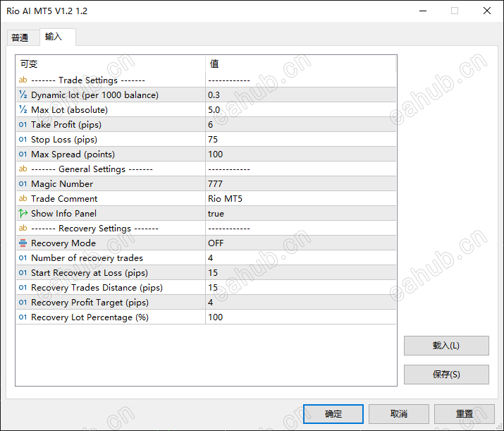The width and height of the screenshot is (504, 431).
Task: Click the integer icon beside Recovery Profit Target
Action: coord(23,303)
